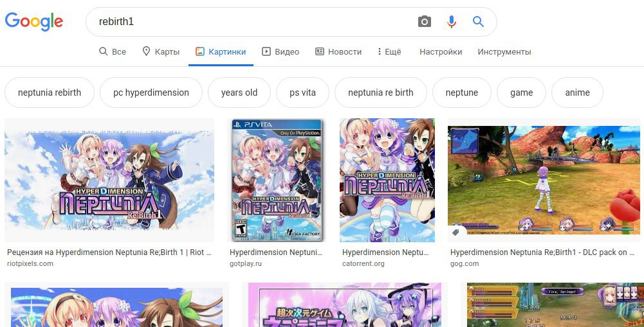Switch to the Все tab

click(x=113, y=51)
